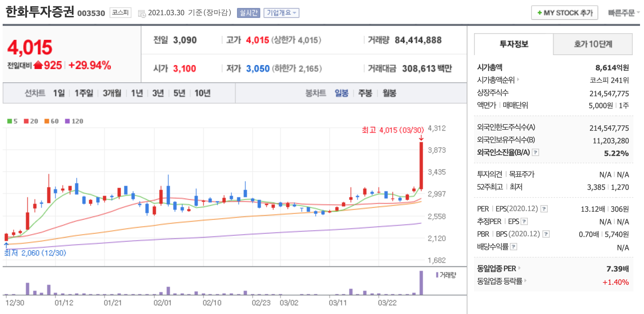Open the help icon beside PER EPS(2020.12)

[x=544, y=209]
